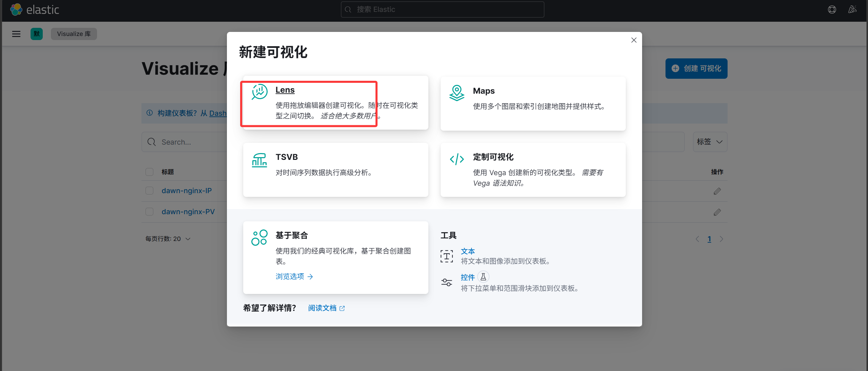
Task: Click the Maps location pin icon
Action: (x=457, y=93)
